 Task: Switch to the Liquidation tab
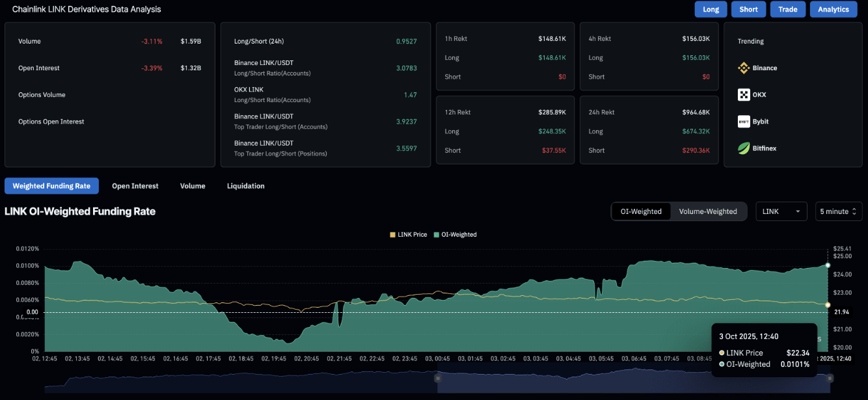click(245, 186)
